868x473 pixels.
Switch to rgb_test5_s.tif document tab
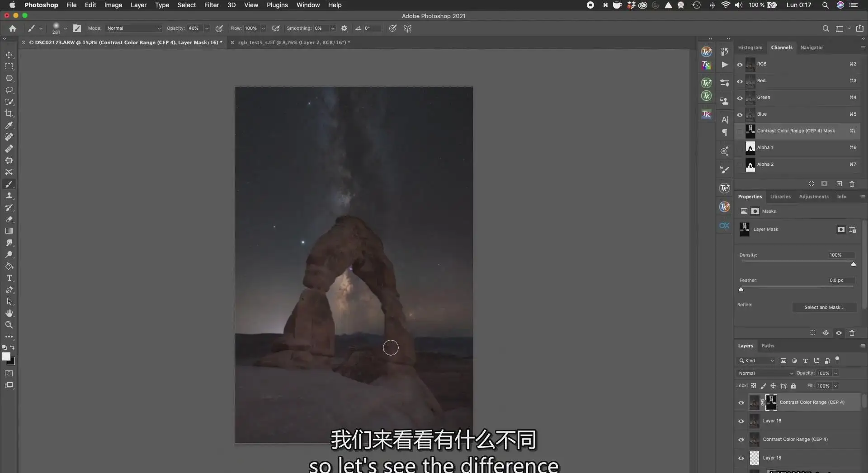pos(294,42)
